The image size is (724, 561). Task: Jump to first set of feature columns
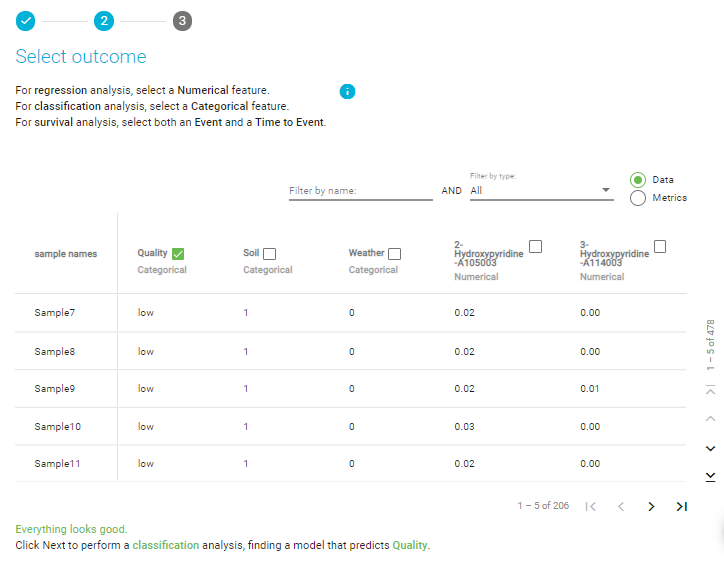(711, 390)
